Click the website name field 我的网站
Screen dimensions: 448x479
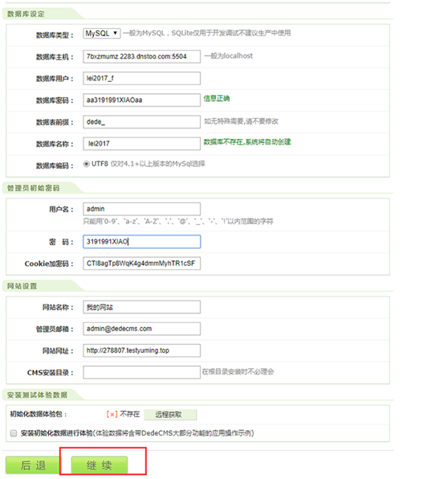click(141, 307)
